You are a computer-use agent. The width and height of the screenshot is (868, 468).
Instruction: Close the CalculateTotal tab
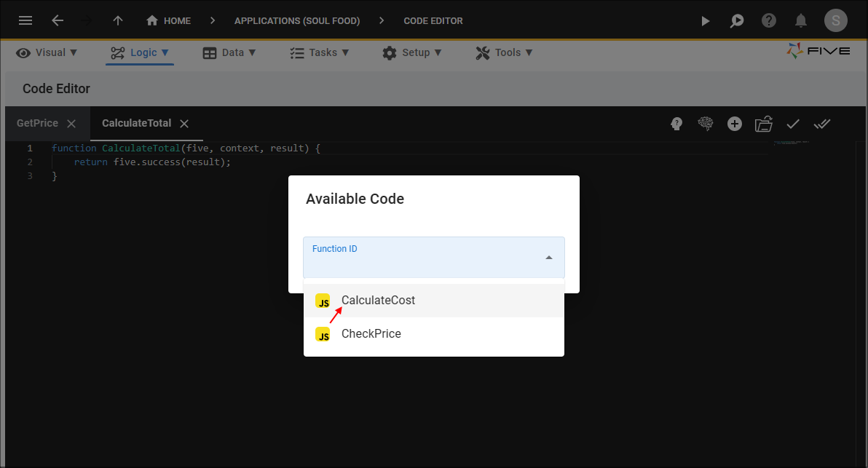[x=184, y=124]
